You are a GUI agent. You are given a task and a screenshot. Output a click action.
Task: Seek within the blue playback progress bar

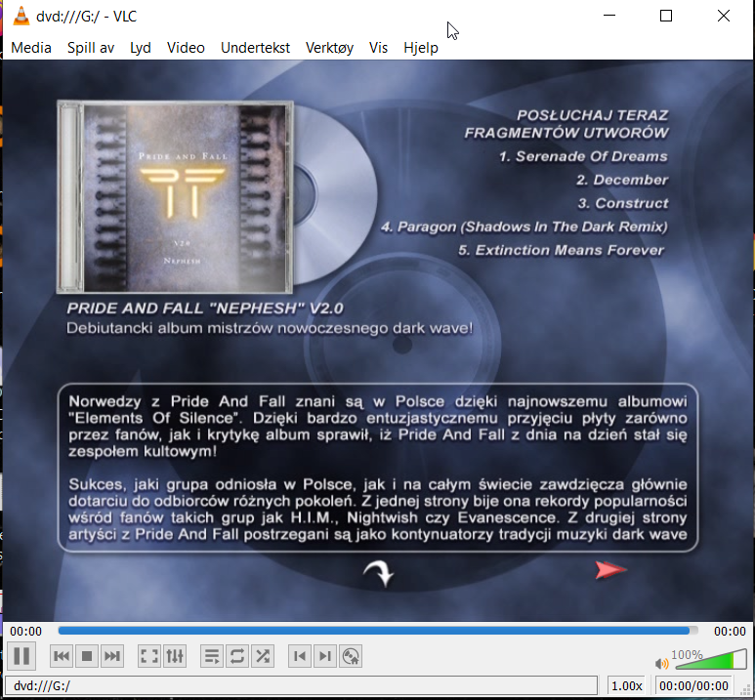click(x=377, y=631)
